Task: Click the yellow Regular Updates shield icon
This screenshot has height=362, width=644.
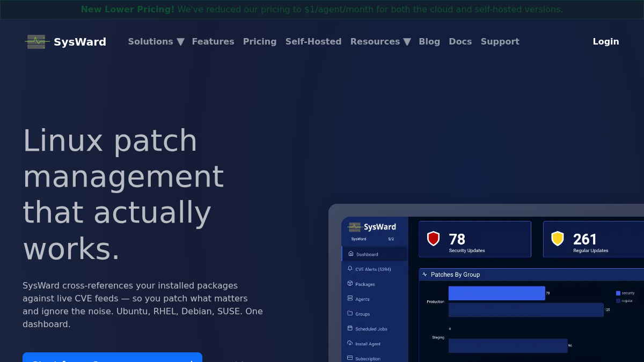Action: tap(558, 239)
